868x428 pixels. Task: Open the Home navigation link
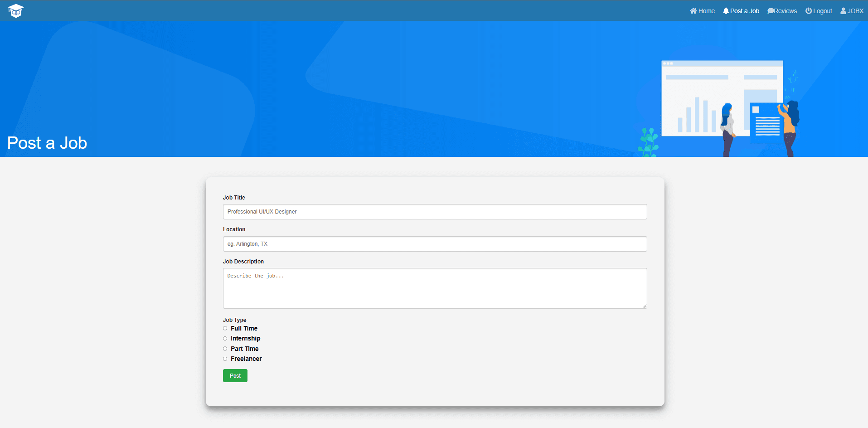pos(705,10)
